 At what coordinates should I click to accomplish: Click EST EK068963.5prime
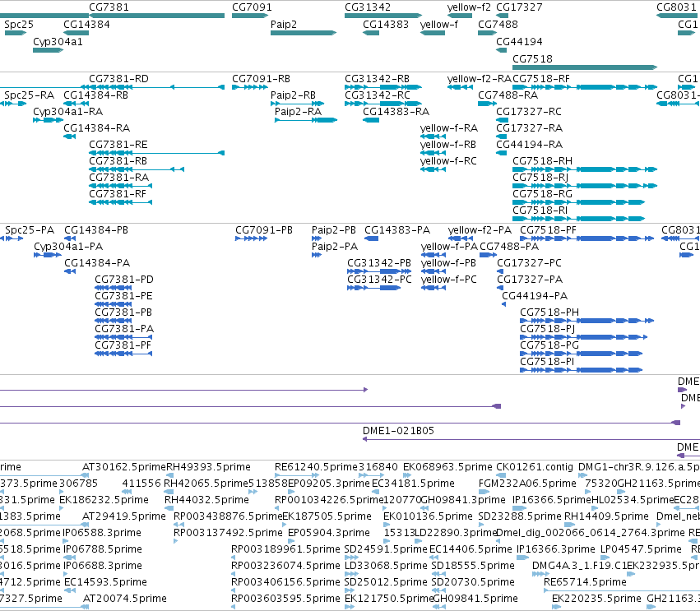coord(447,467)
